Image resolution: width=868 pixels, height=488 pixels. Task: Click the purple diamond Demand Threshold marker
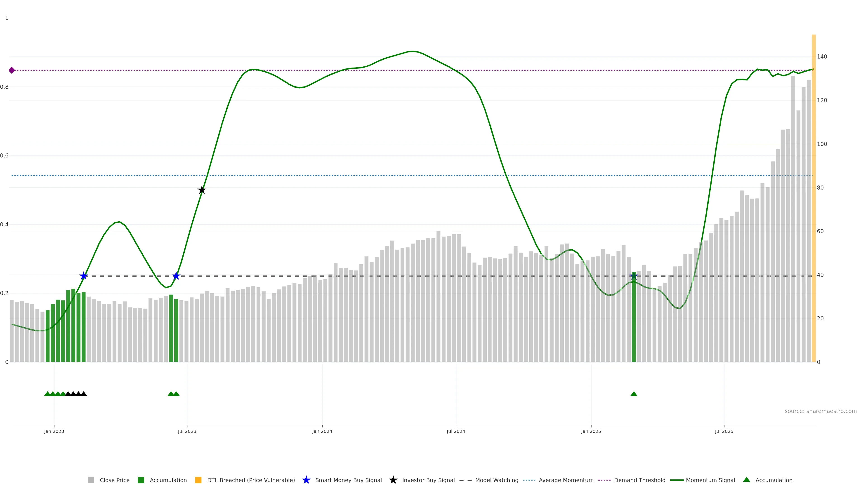pos(12,70)
